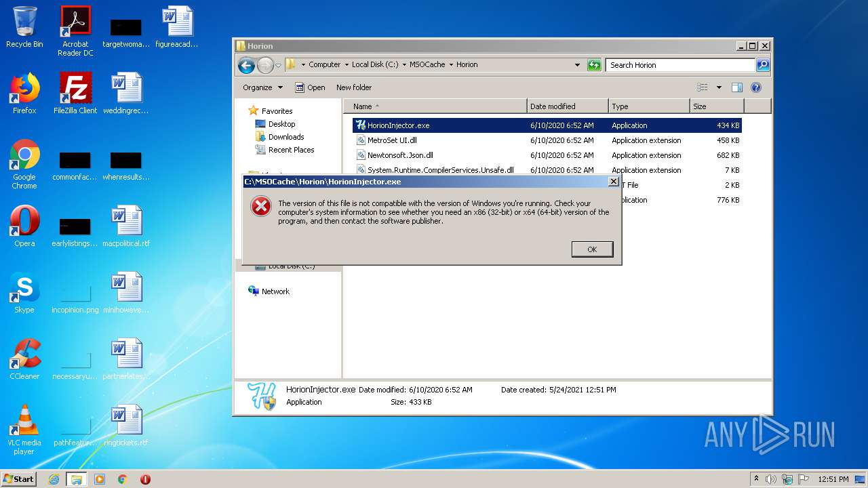Toggle the preview pane button
This screenshot has width=868, height=488.
(737, 87)
